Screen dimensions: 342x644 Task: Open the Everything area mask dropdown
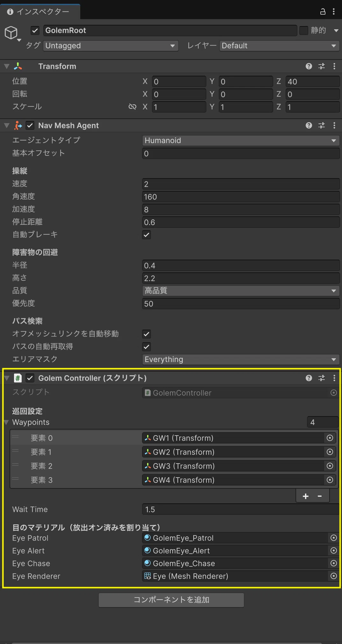click(241, 359)
